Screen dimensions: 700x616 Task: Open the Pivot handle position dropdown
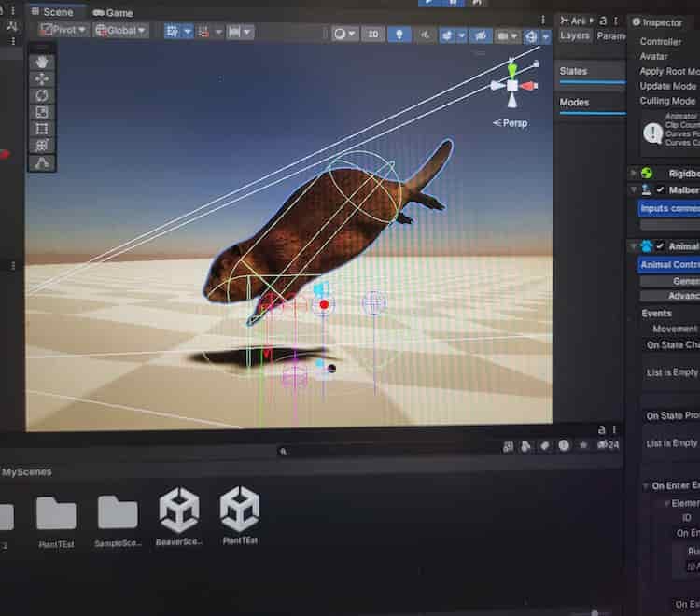[63, 31]
